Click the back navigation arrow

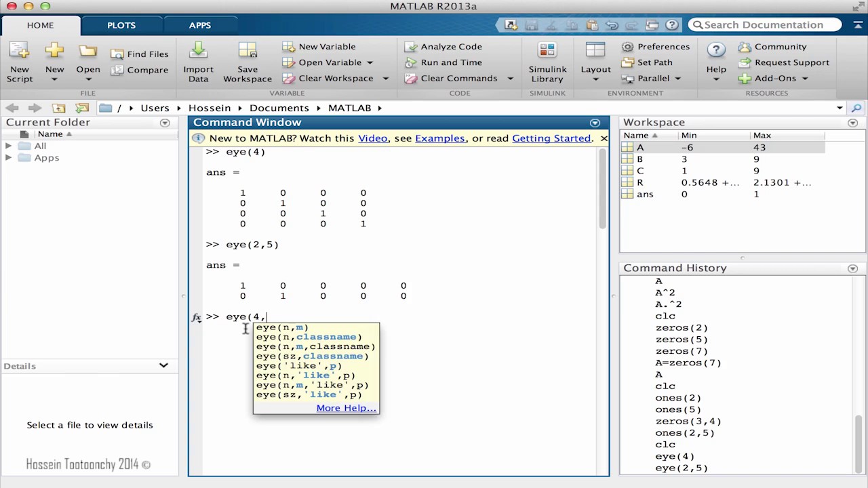(12, 108)
